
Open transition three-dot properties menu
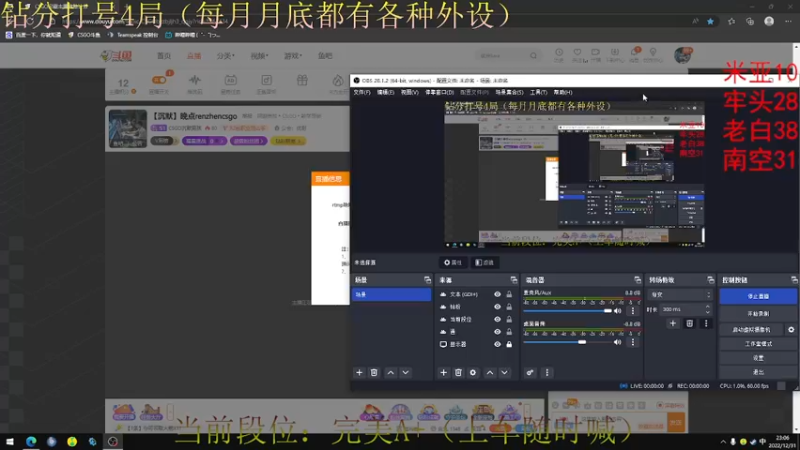[x=706, y=323]
